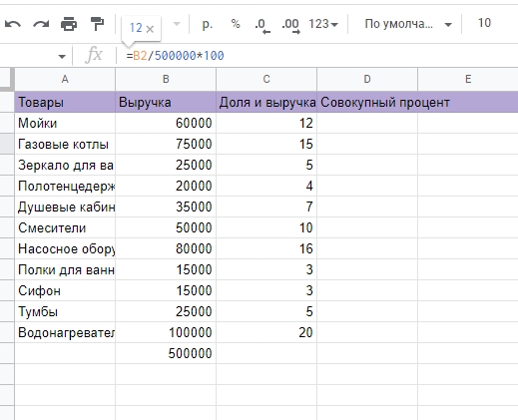Click the total cell showing 500000
This screenshot has height=420, width=518.
(166, 353)
